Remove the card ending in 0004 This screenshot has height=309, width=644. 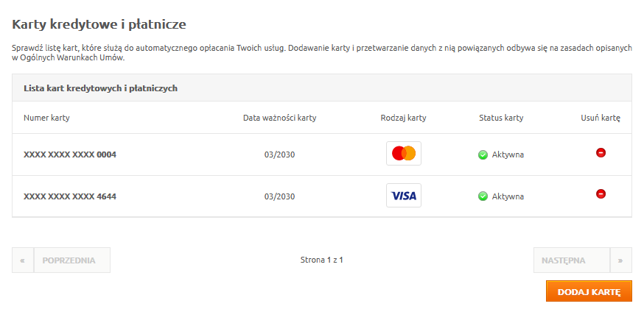601,153
